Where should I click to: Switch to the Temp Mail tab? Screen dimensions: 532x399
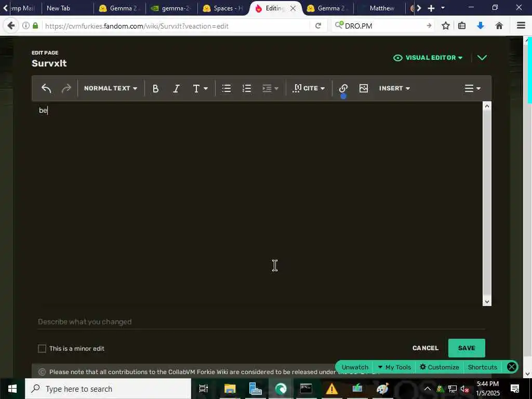[24, 8]
